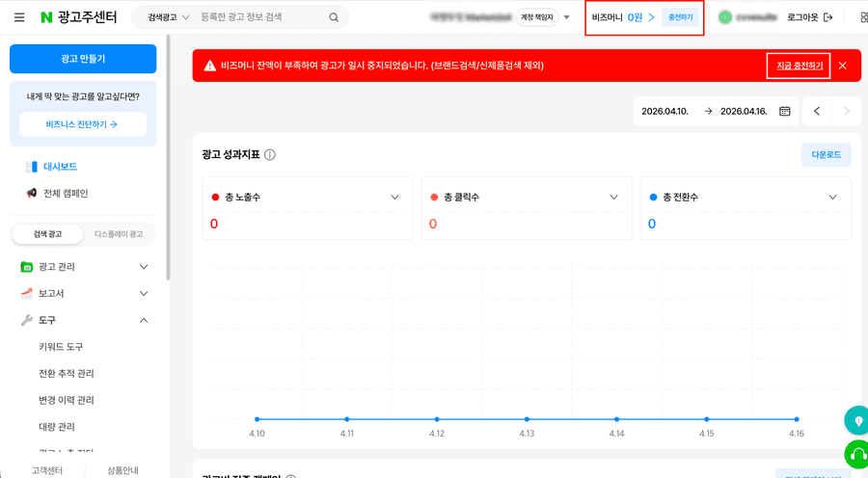Click the 등록한 광고 정보 검색 input
Viewport: 868px width, 478px height.
tap(260, 17)
